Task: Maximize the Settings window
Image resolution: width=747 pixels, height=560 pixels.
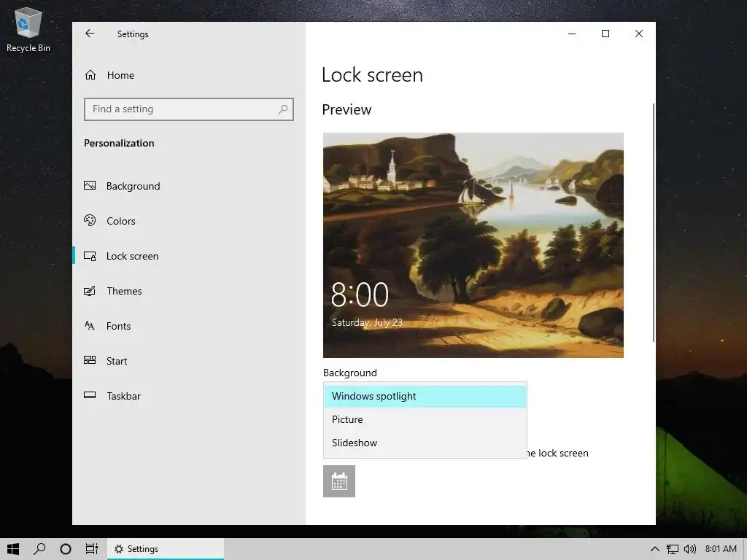Action: pos(605,34)
